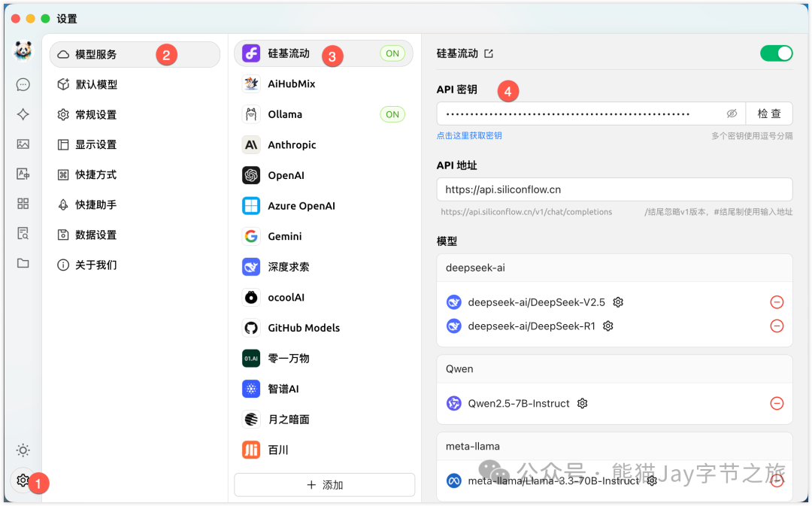Open settings gear in the sidebar
Screen dimensions: 812x506
tap(23, 480)
